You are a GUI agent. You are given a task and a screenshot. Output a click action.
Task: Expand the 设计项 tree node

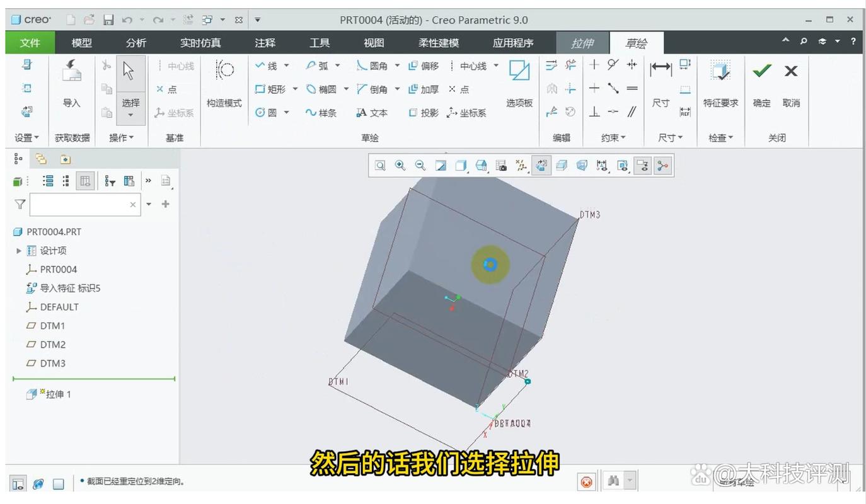click(x=19, y=251)
